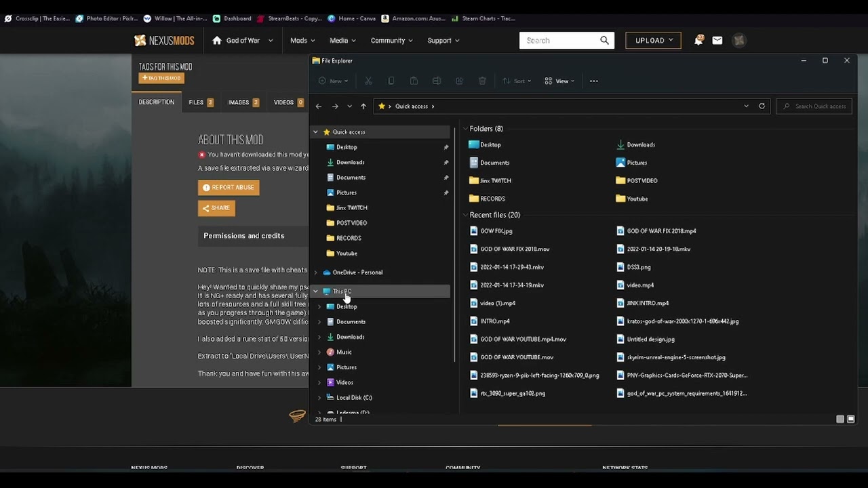868x488 pixels.
Task: Go forward with the right arrow in File Explorer
Action: coord(335,106)
